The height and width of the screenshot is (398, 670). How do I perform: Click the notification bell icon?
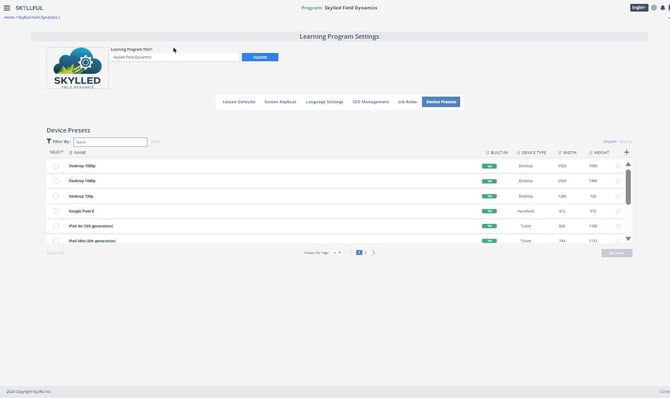click(x=663, y=8)
